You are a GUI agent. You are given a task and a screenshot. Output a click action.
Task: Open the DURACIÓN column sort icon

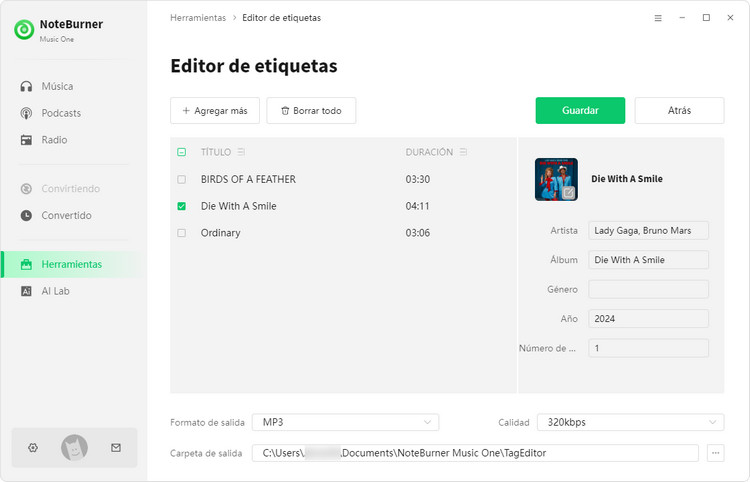463,152
